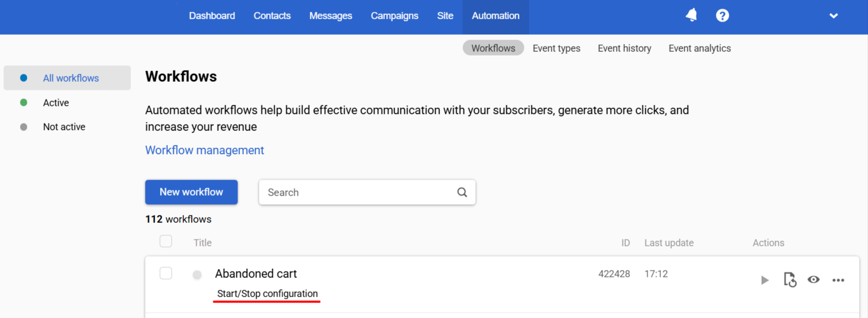Viewport: 868px width, 318px height.
Task: Open the Abandoned cart workflow title
Action: [x=255, y=274]
